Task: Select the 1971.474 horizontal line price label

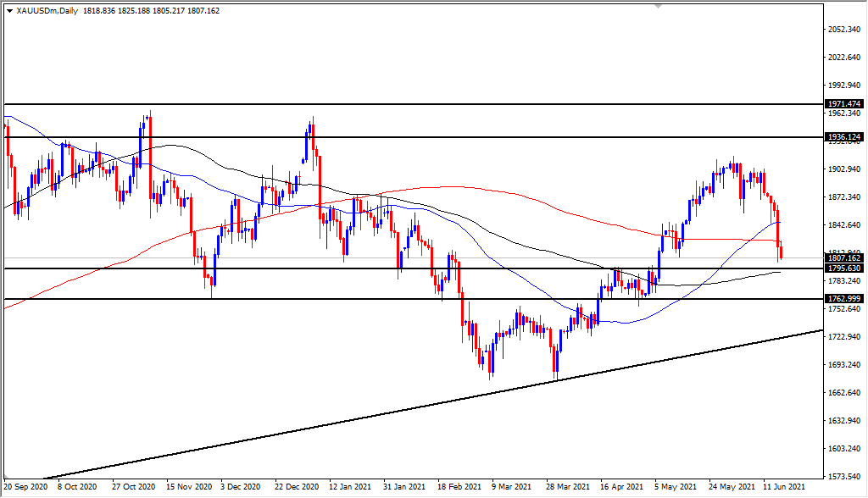Action: (843, 104)
